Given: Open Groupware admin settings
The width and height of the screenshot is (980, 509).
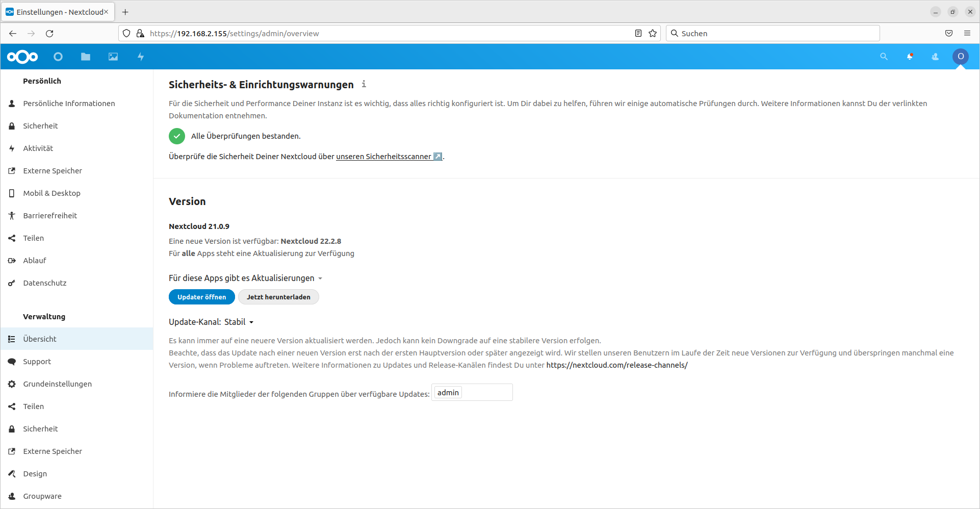Looking at the screenshot, I should [x=77, y=496].
